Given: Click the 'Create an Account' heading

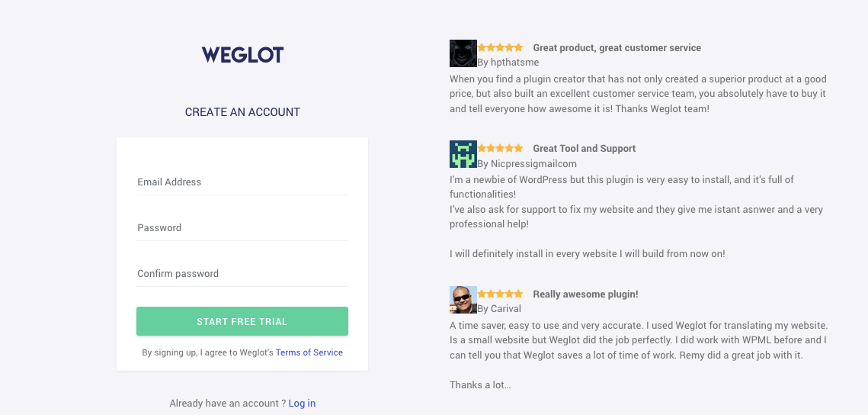Looking at the screenshot, I should pyautogui.click(x=242, y=112).
